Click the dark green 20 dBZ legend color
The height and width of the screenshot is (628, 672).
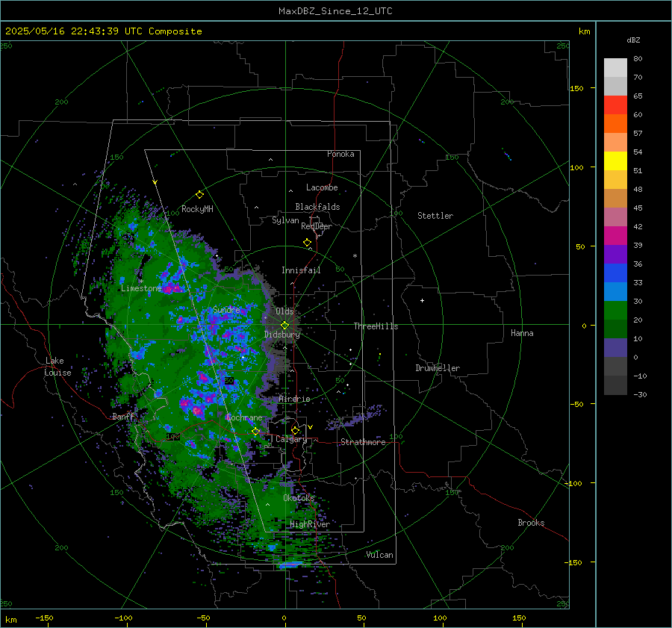click(615, 329)
